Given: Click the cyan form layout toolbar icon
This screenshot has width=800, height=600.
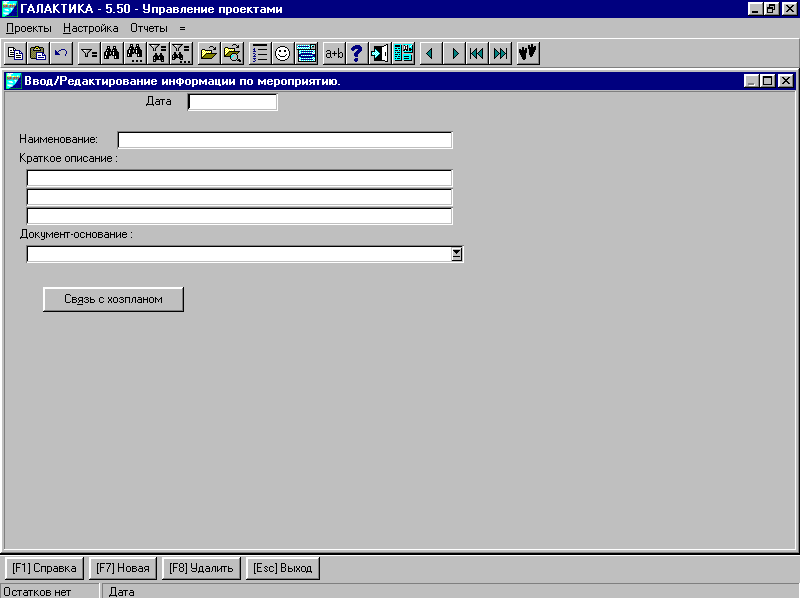Looking at the screenshot, I should tap(403, 53).
